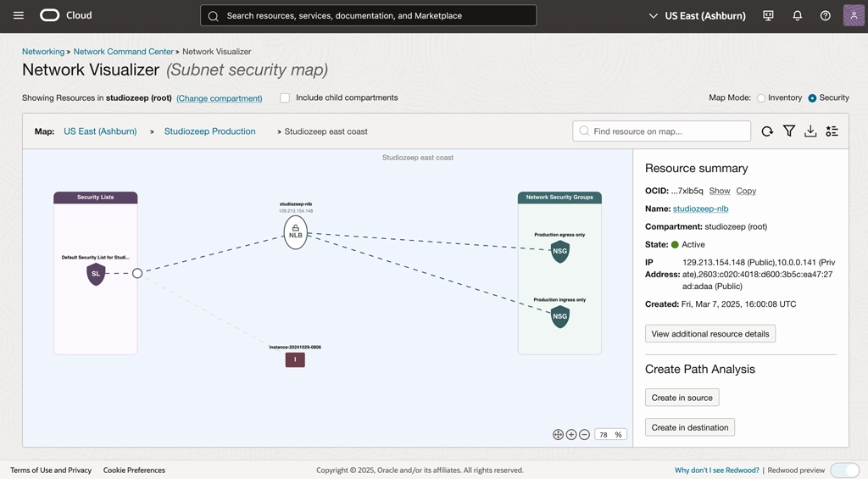Enable Include child compartments checkbox
The height and width of the screenshot is (479, 868).
(x=285, y=98)
